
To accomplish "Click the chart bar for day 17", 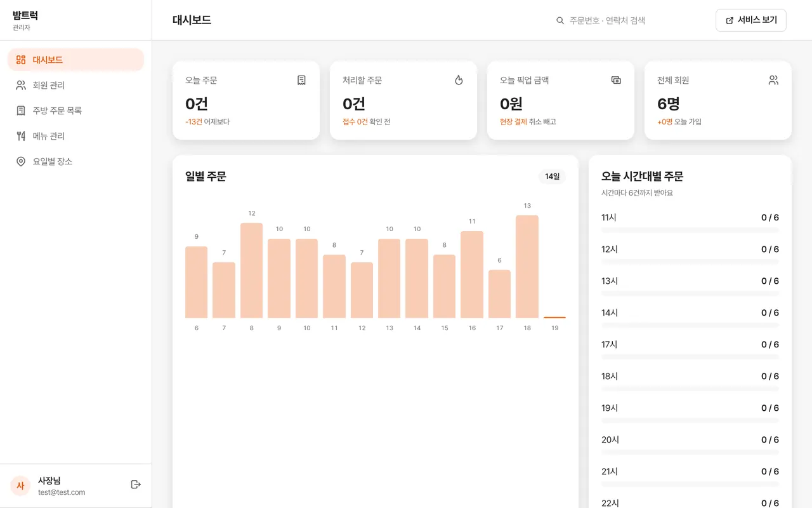I will point(499,294).
